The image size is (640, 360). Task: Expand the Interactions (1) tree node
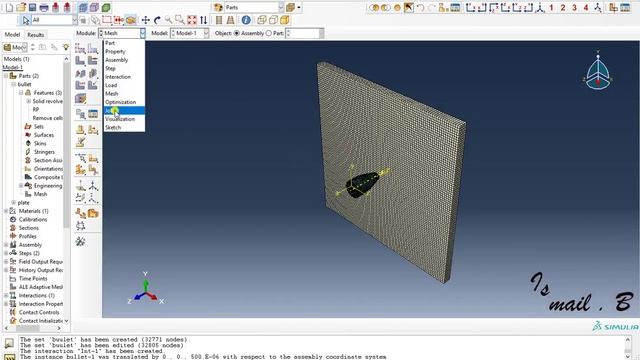6,296
